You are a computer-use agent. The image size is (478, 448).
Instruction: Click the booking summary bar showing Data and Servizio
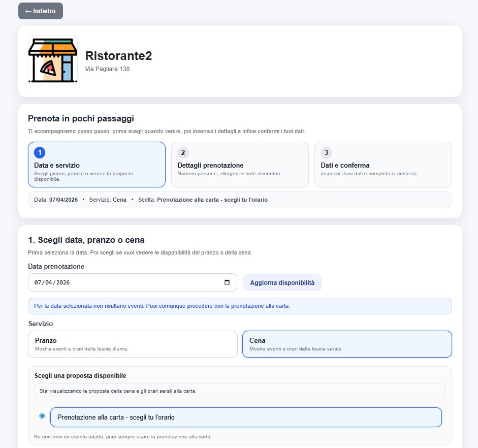(240, 200)
